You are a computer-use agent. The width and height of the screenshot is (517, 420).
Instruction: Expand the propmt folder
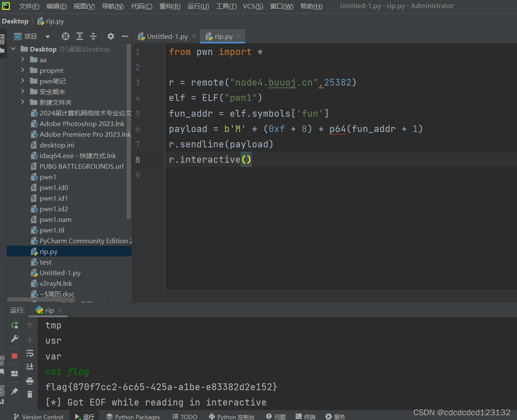tap(23, 70)
